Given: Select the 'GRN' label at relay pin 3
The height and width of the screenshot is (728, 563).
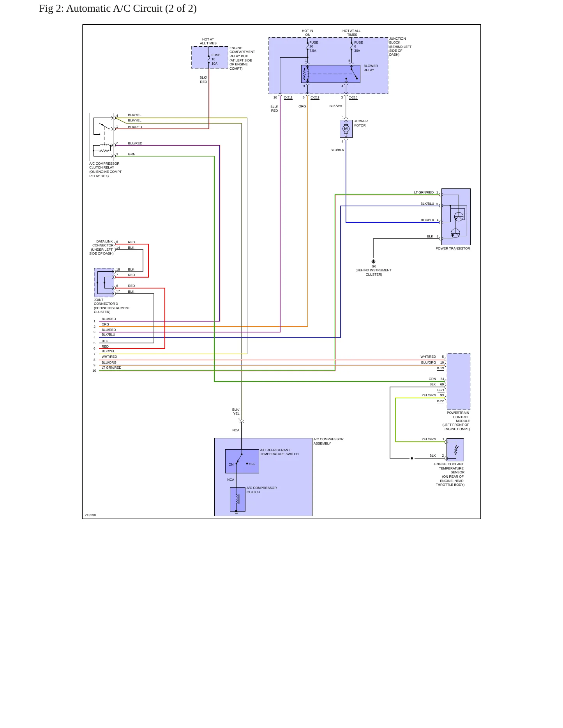Looking at the screenshot, I should tap(132, 154).
